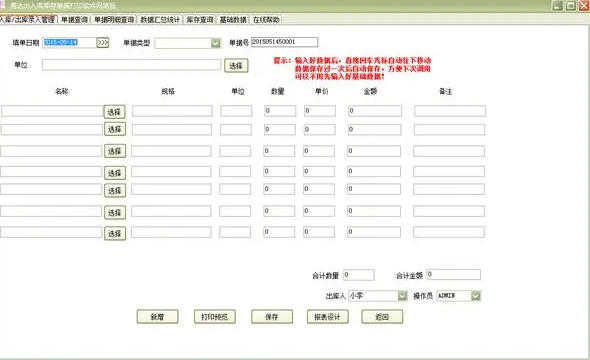Select the 库存查询 tab

click(200, 20)
